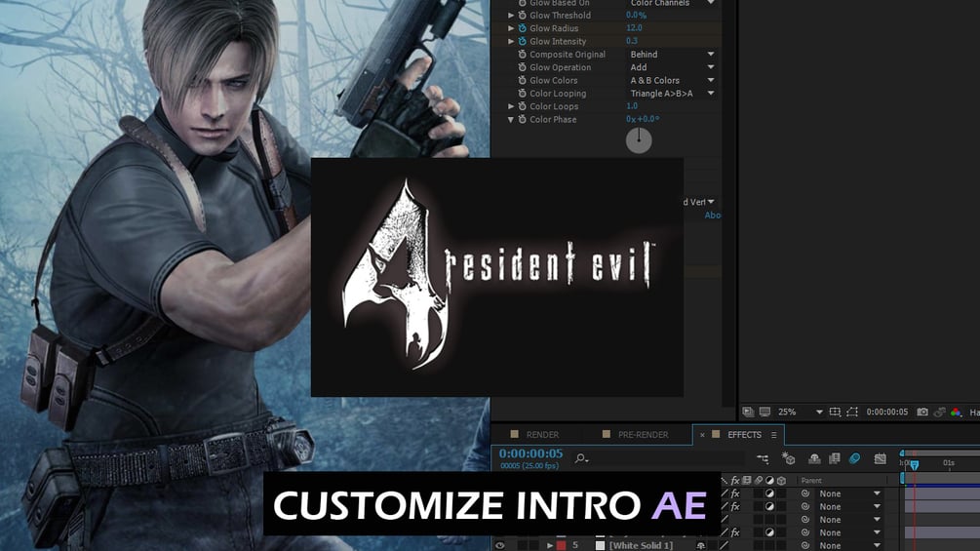The height and width of the screenshot is (551, 980).
Task: Click the Always Preview This View icon
Action: click(748, 412)
